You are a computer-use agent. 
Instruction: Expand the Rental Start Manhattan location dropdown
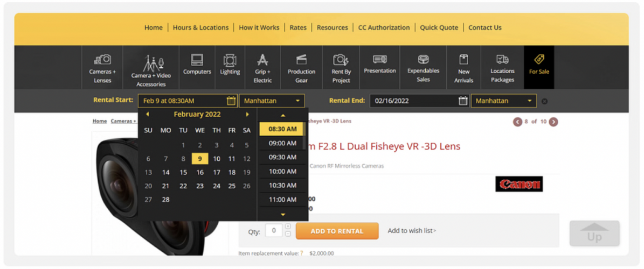click(272, 101)
